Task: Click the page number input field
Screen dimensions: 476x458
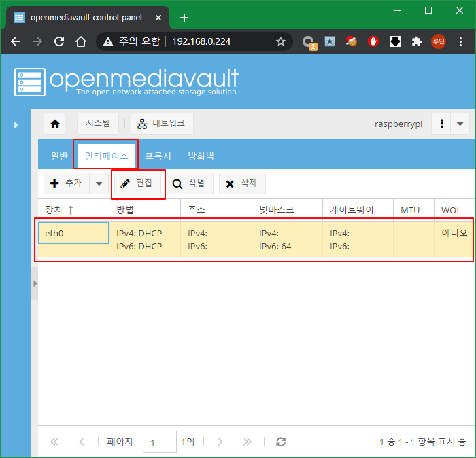Action: [x=160, y=442]
